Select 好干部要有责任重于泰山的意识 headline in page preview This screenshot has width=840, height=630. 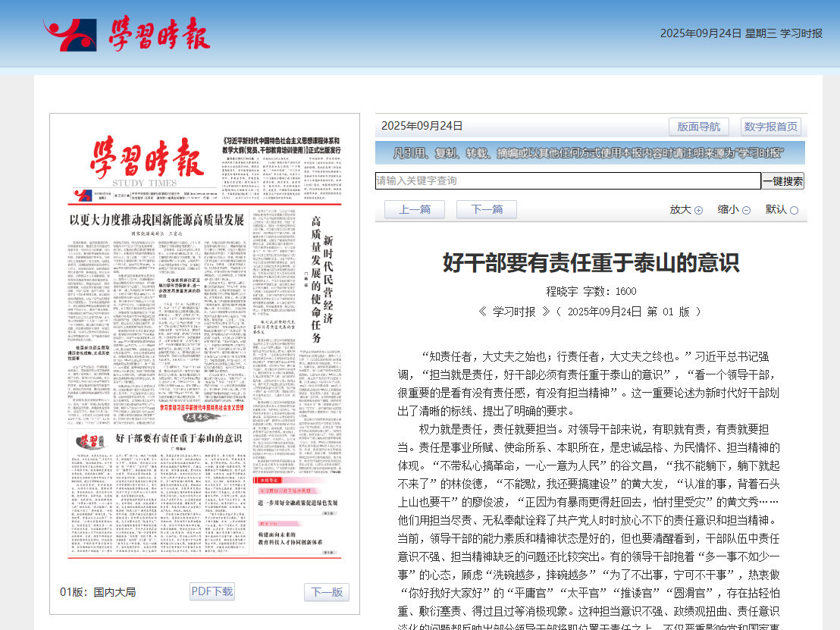tap(179, 438)
